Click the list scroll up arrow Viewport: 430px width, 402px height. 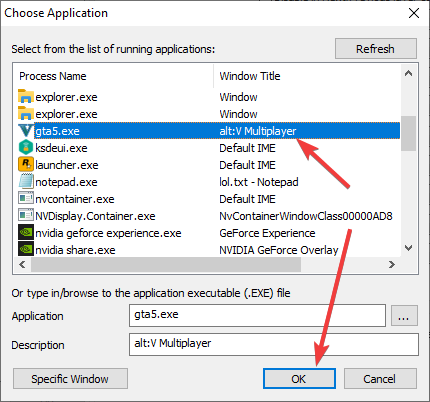[408, 74]
